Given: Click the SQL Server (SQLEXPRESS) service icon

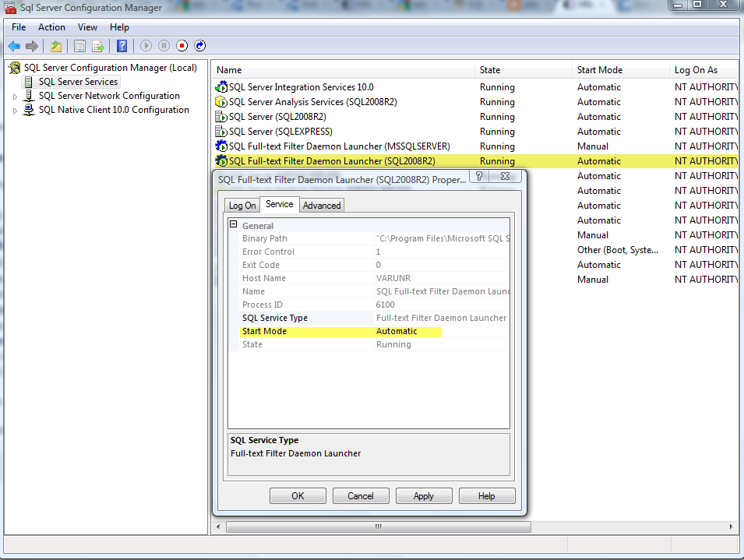Looking at the screenshot, I should [221, 132].
